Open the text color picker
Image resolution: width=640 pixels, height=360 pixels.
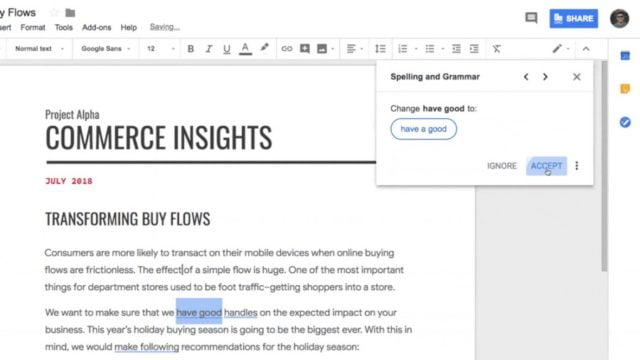point(245,49)
